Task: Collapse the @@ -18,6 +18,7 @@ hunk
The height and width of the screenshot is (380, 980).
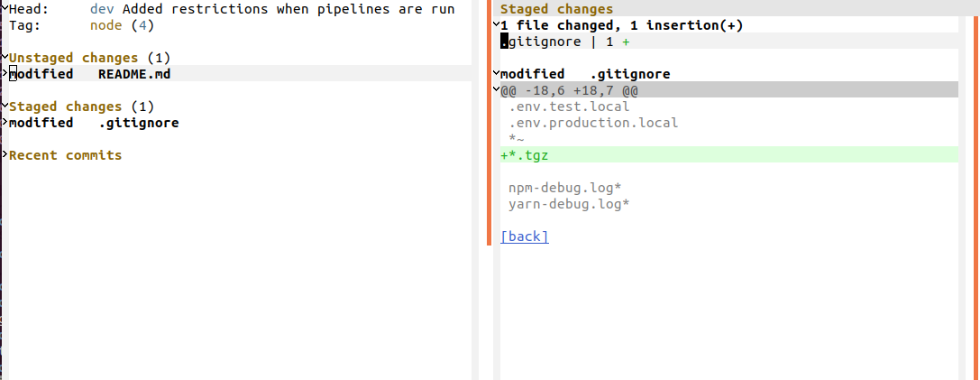Action: 497,90
